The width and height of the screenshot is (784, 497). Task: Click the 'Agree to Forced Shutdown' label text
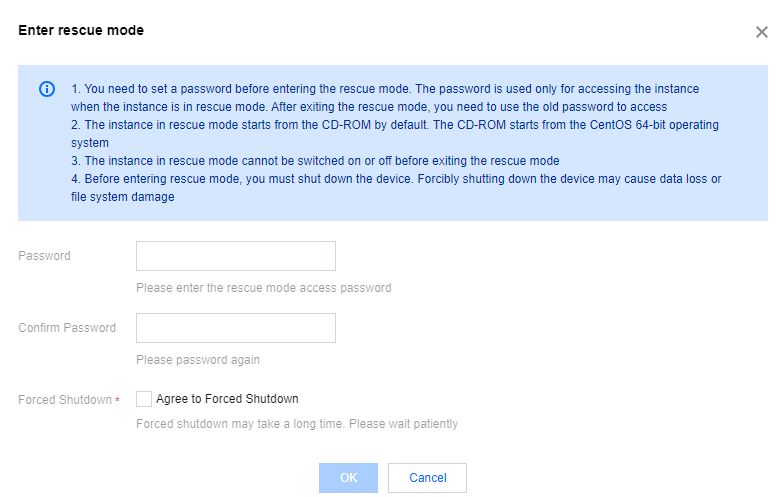[x=227, y=399]
